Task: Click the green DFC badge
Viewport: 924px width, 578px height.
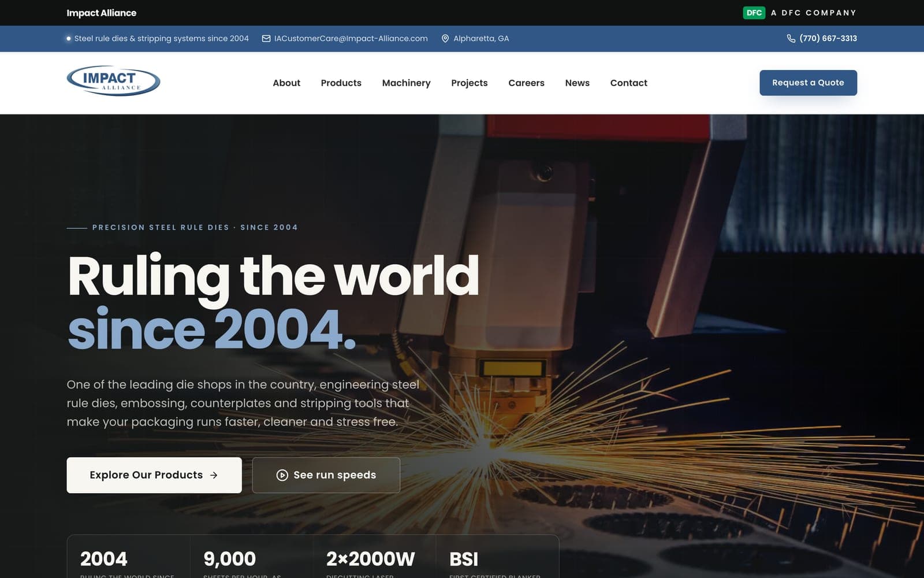Action: (754, 13)
